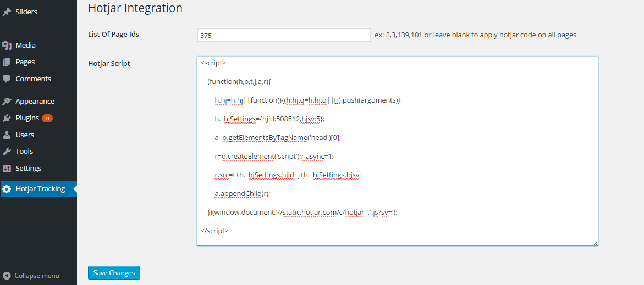Viewport: 644px width, 285px height.
Task: Click the List Of Page Ids field
Action: click(284, 35)
